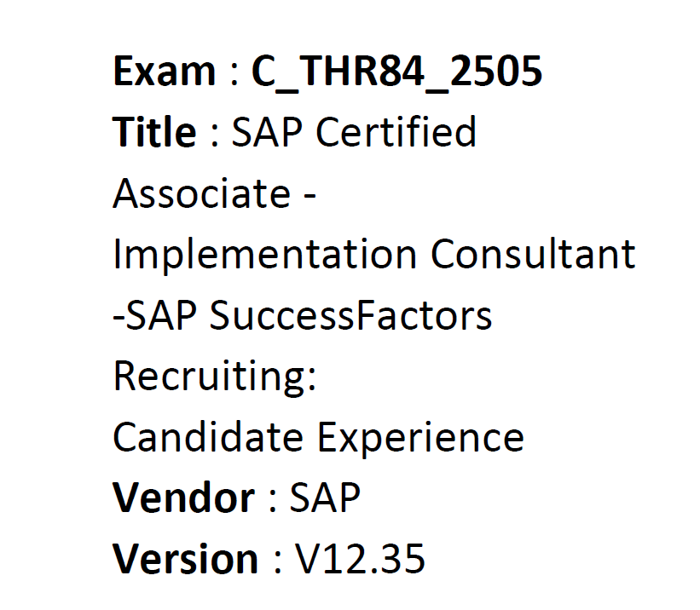Click the bold "Version" label
Screen dimensions: 700x610
pos(185,560)
